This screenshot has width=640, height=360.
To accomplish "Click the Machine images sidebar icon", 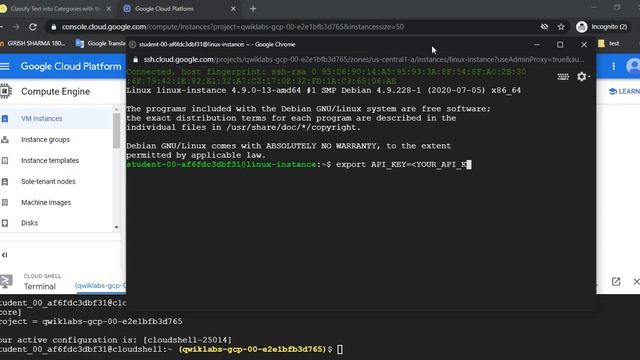I will point(5,202).
